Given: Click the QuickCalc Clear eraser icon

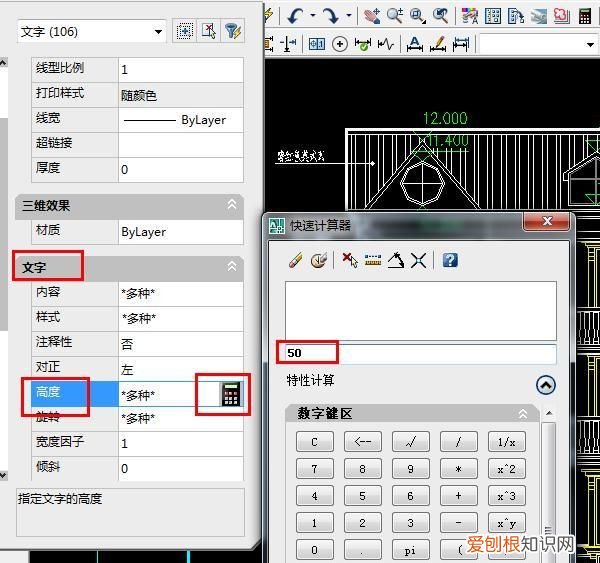Looking at the screenshot, I should (x=295, y=261).
